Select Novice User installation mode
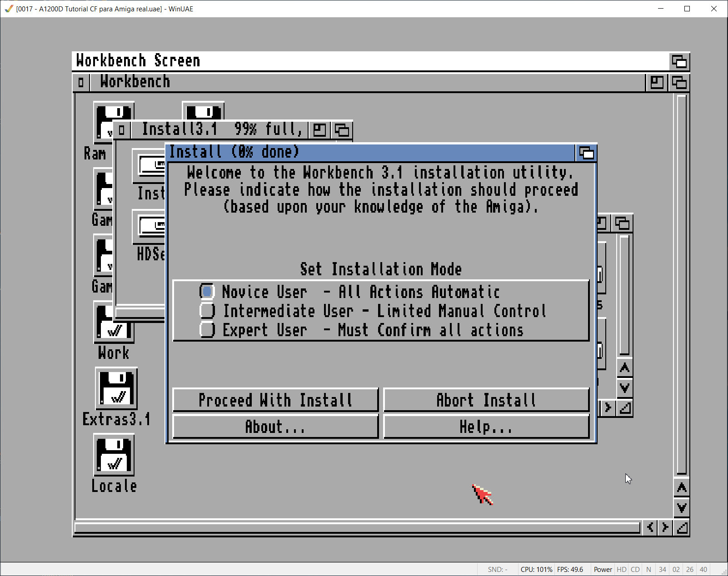Viewport: 728px width, 576px height. click(x=207, y=291)
